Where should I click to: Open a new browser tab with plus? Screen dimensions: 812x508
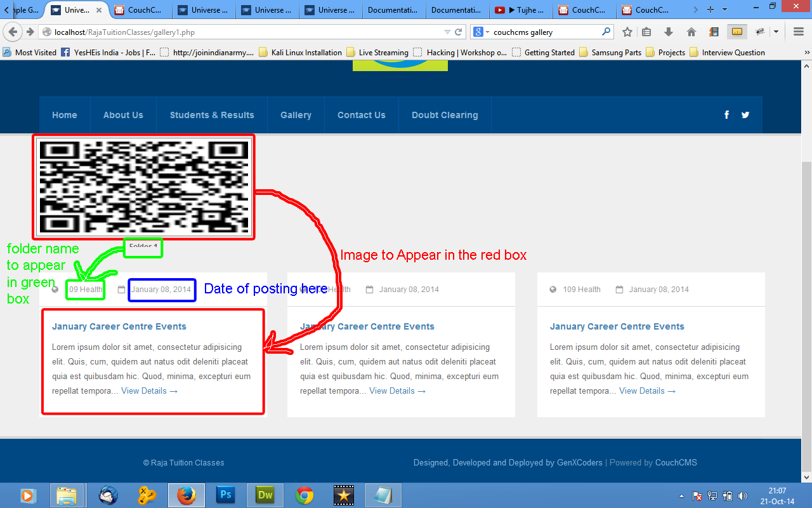710,10
